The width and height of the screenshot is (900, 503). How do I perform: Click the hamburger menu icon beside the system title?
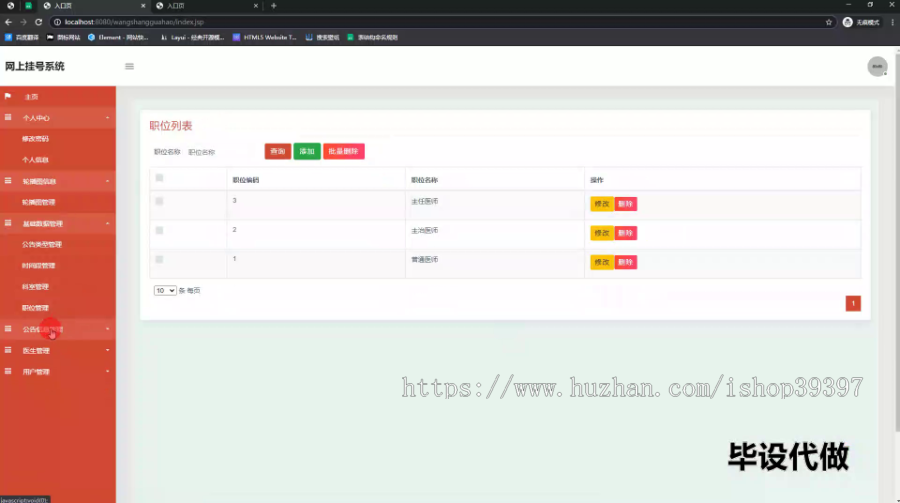(x=129, y=67)
